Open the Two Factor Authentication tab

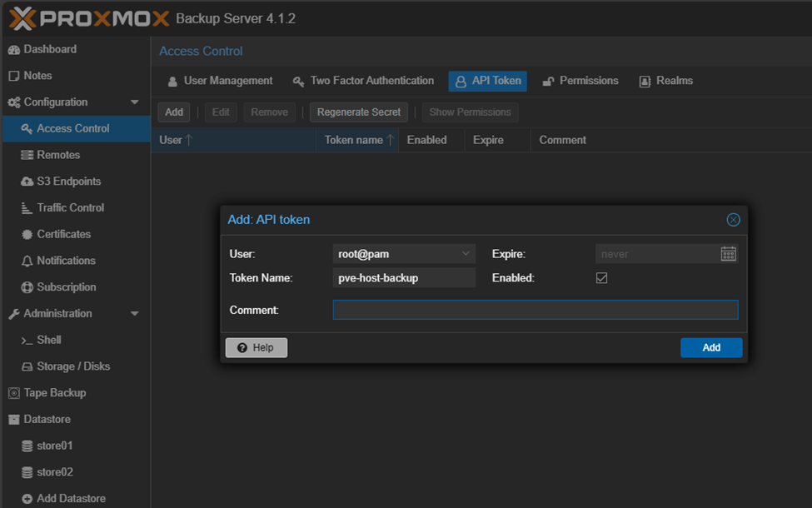tap(363, 81)
